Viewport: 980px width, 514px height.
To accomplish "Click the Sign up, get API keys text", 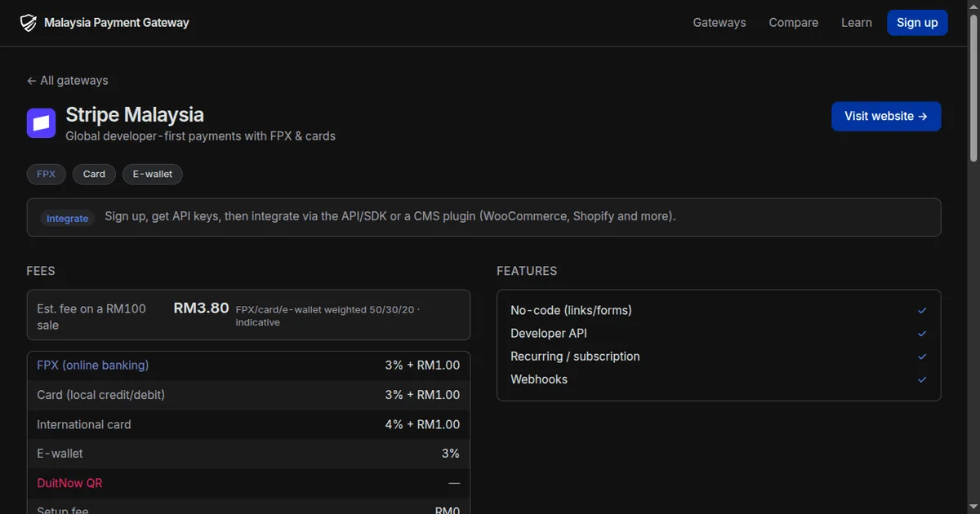I will coord(390,217).
